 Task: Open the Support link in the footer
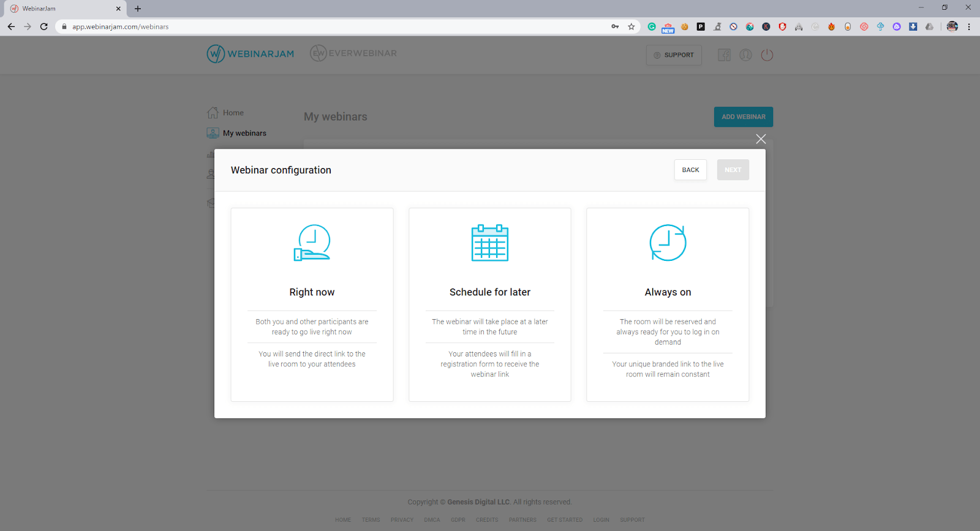(x=632, y=520)
